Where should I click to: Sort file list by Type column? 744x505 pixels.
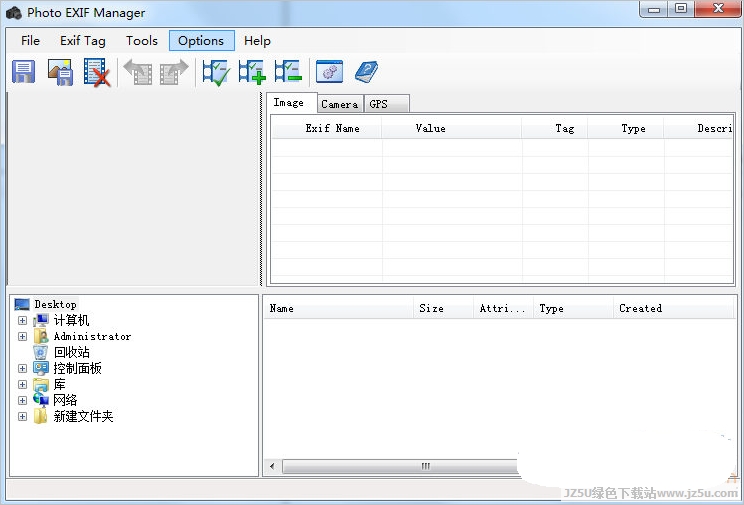click(x=573, y=309)
